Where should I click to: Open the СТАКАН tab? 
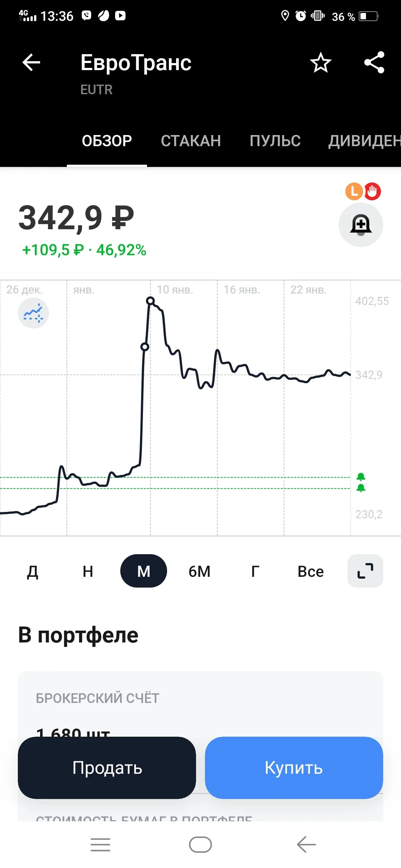tap(191, 141)
